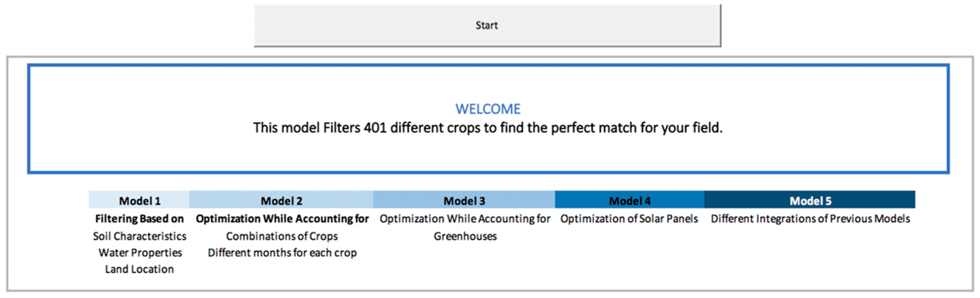This screenshot has height=298, width=980.
Task: Click Model 2 'Optimization While Accounting for' label
Action: pyautogui.click(x=282, y=219)
